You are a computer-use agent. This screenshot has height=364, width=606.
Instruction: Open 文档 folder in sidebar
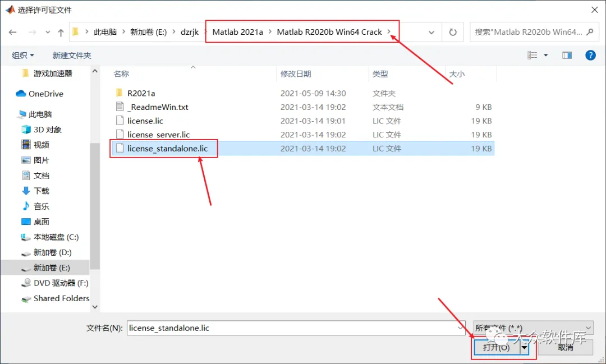pos(41,176)
